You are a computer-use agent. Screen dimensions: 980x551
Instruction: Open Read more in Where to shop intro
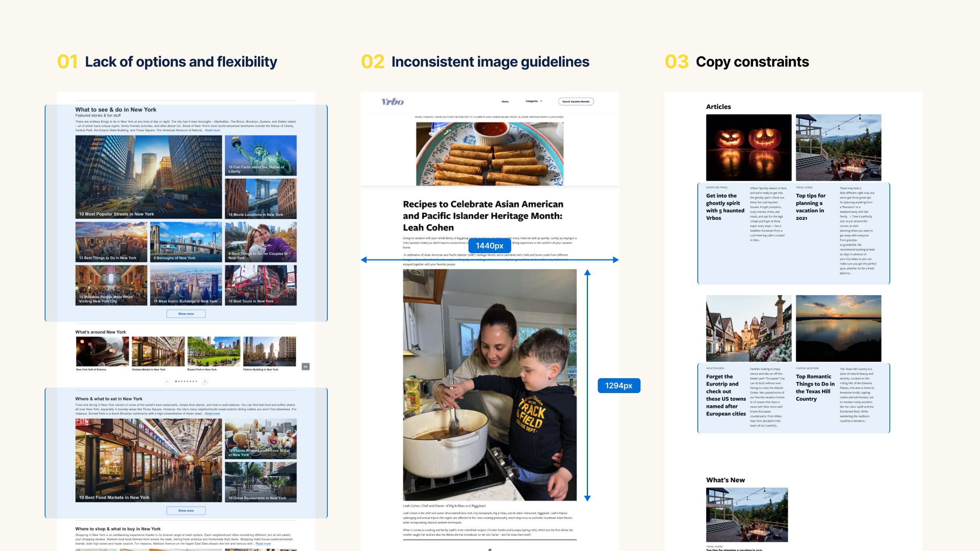pos(263,544)
